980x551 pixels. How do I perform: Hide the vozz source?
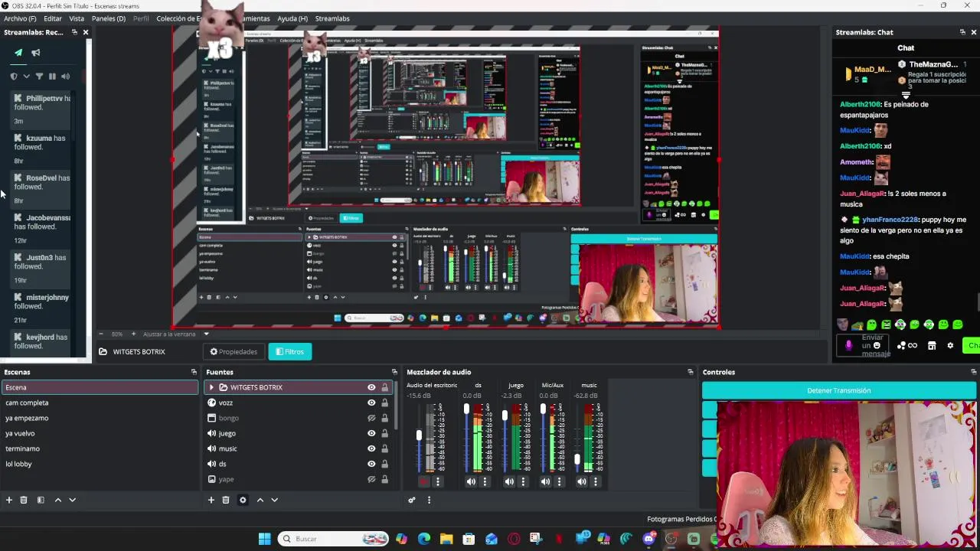371,403
